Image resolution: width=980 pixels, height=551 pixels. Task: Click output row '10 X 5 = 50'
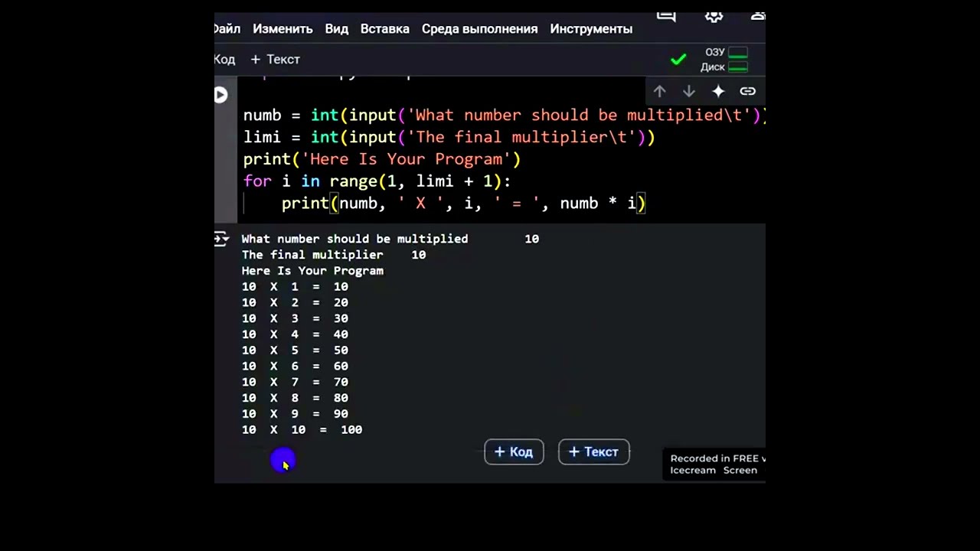295,350
